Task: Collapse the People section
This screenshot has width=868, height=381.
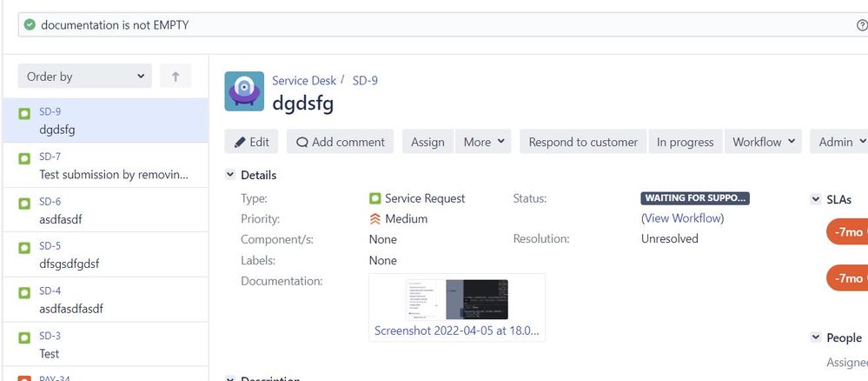Action: pos(815,338)
